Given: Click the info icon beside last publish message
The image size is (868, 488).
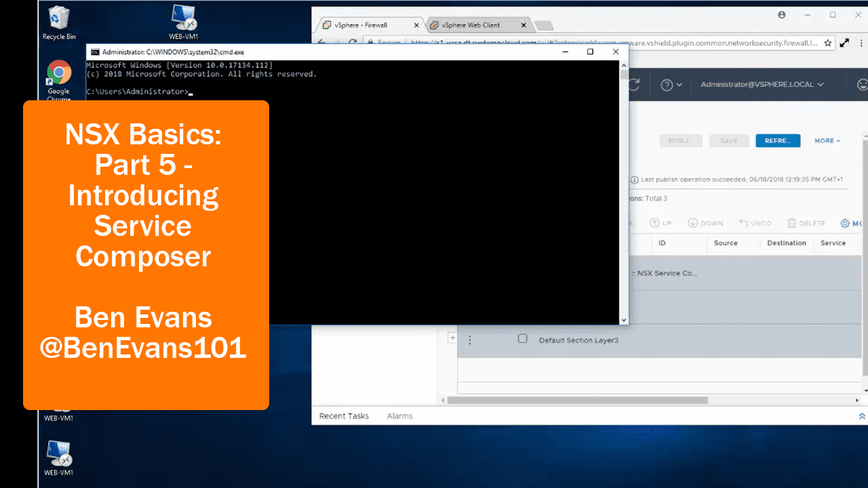Looking at the screenshot, I should pos(634,180).
